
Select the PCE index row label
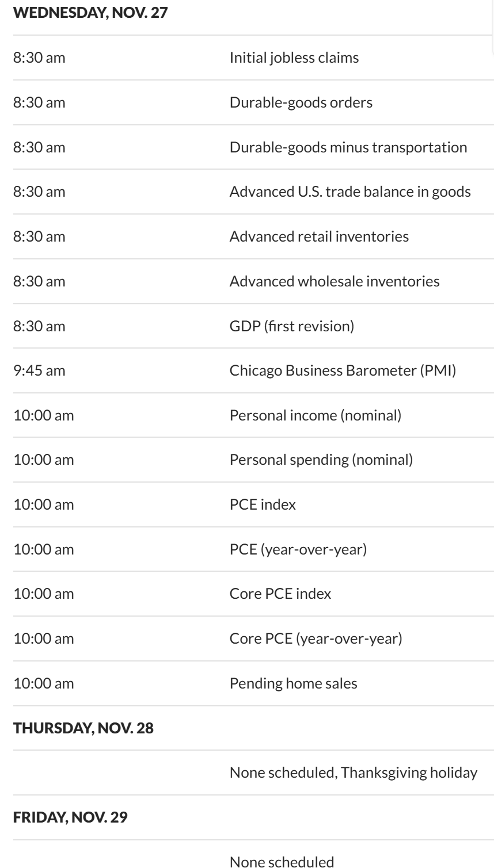tap(263, 505)
